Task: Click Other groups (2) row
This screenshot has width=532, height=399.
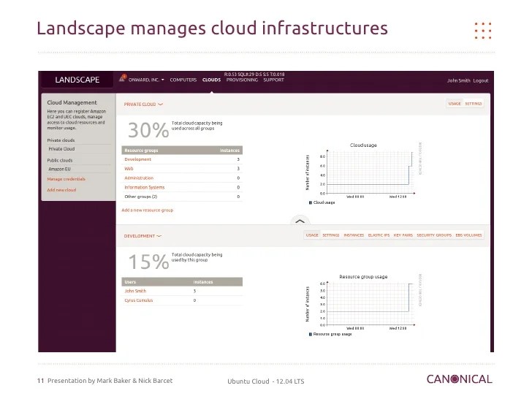Action: pyautogui.click(x=182, y=197)
